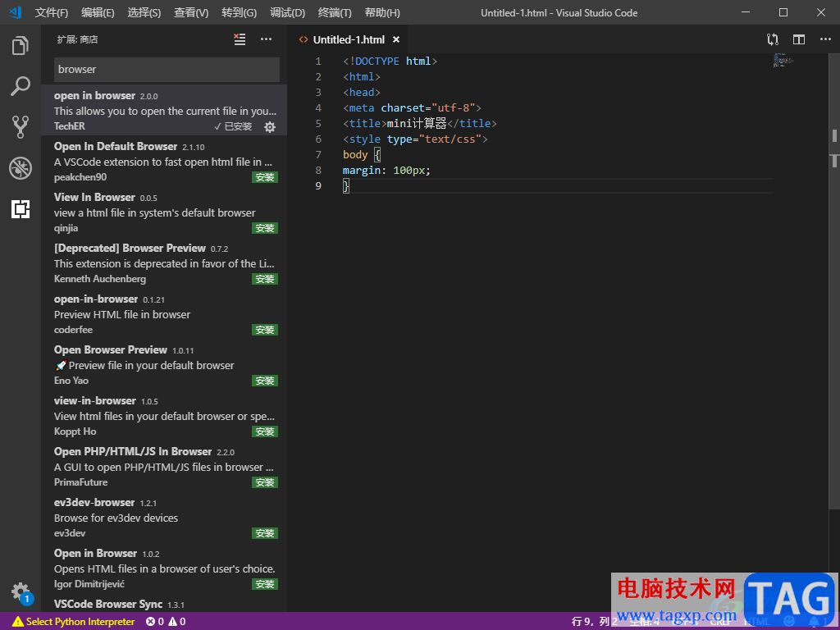The height and width of the screenshot is (630, 840).
Task: Click cursor position 行 9, 列 2 in status bar
Action: tap(595, 622)
